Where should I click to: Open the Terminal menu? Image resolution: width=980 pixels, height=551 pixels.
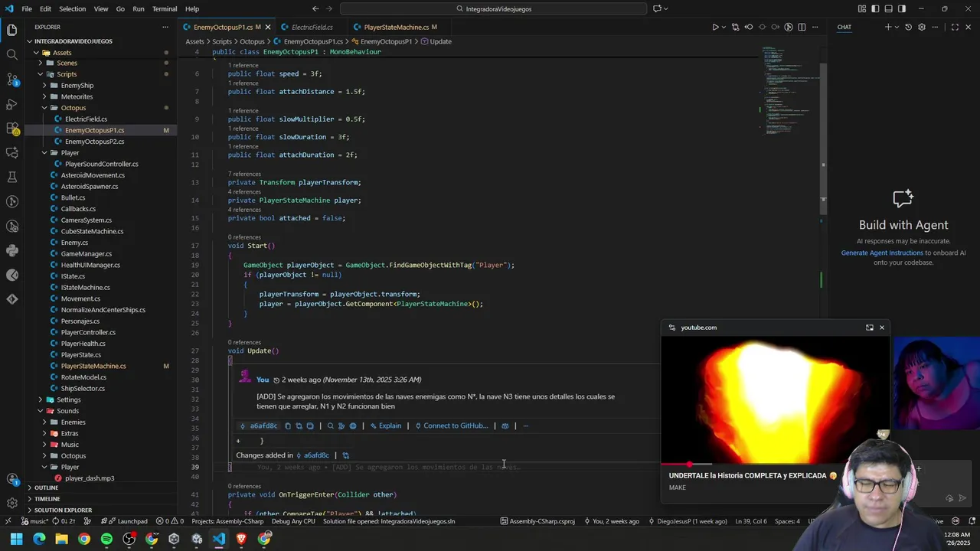coord(165,8)
